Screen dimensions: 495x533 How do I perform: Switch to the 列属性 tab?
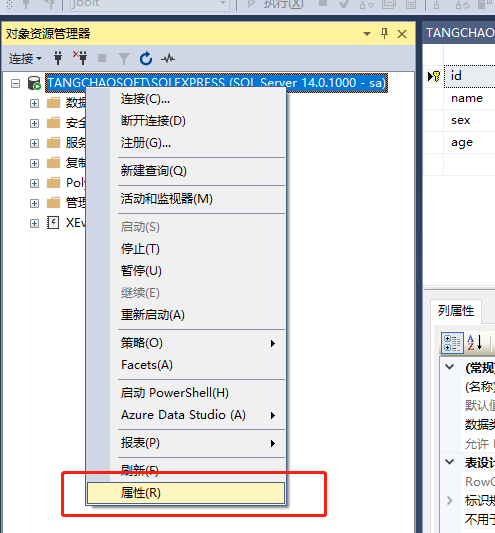pyautogui.click(x=456, y=311)
